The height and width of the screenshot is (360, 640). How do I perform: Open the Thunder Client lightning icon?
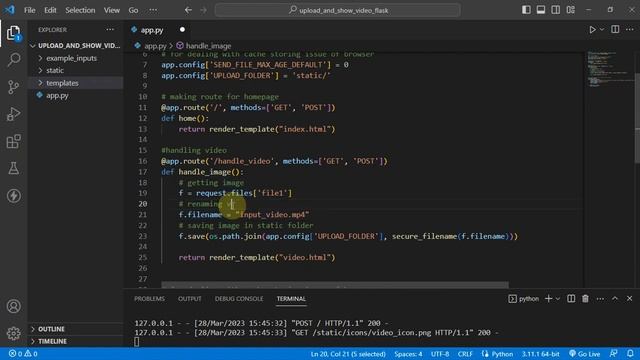point(13,196)
